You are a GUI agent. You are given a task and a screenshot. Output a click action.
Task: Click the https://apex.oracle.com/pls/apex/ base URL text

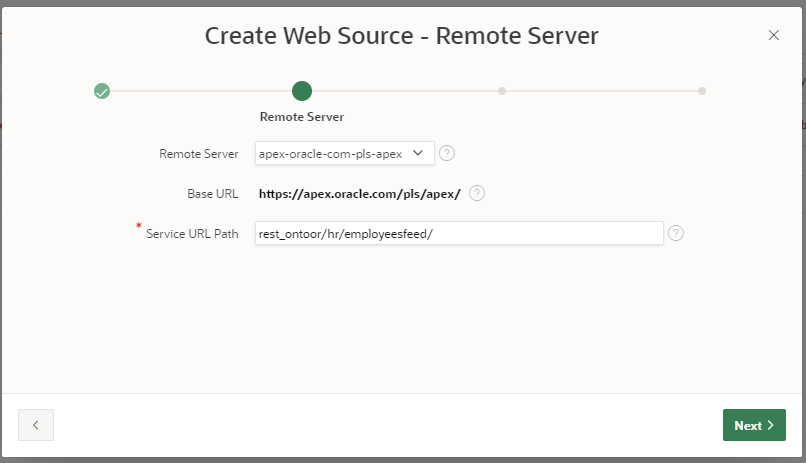click(x=359, y=194)
